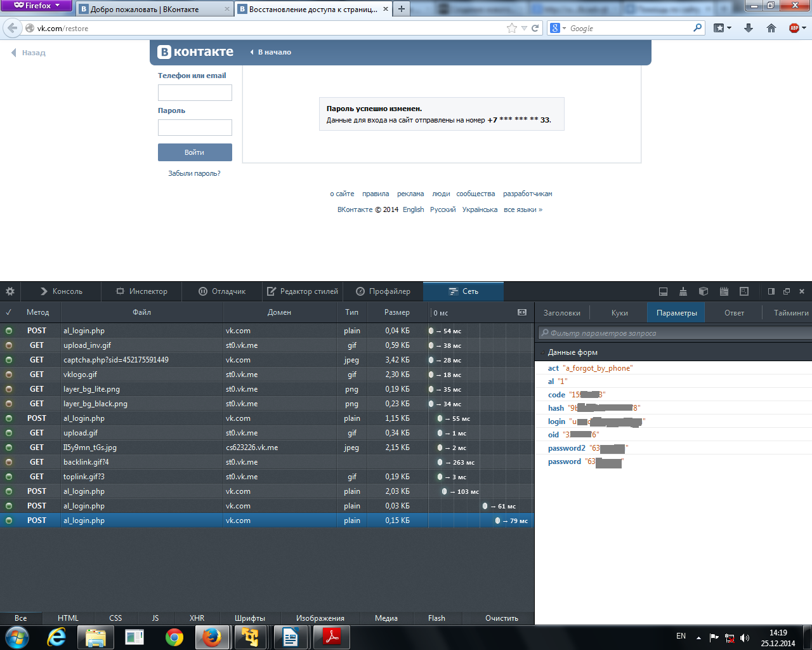Launch Internet Explorer from taskbar

coord(56,637)
